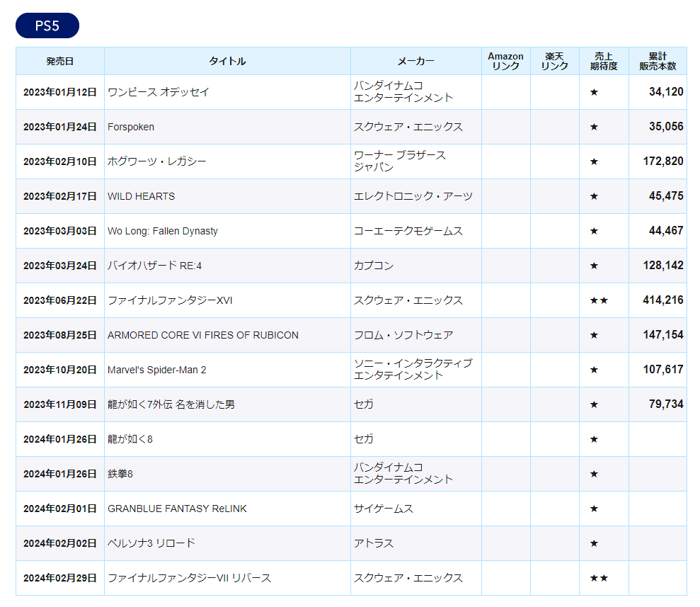Click sales figure 147,154
The height and width of the screenshot is (607, 700).
663,334
